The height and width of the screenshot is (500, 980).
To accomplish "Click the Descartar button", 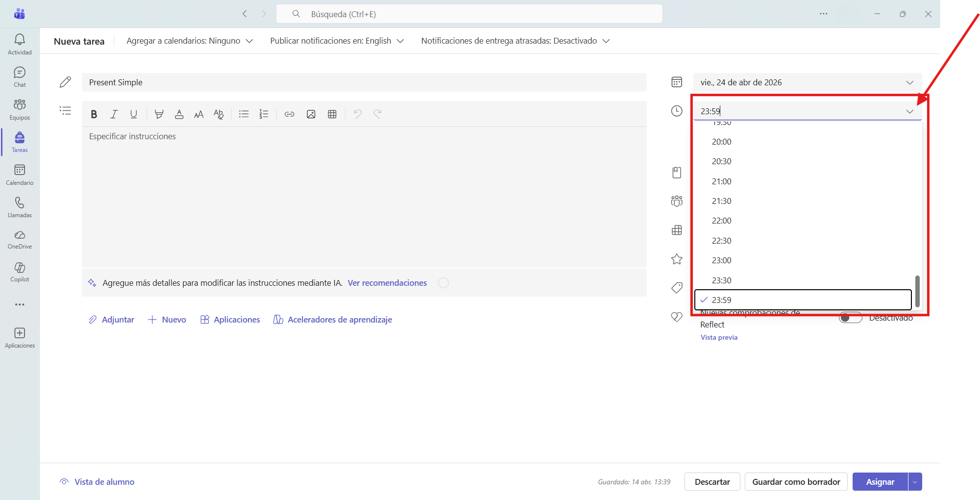I will 712,482.
